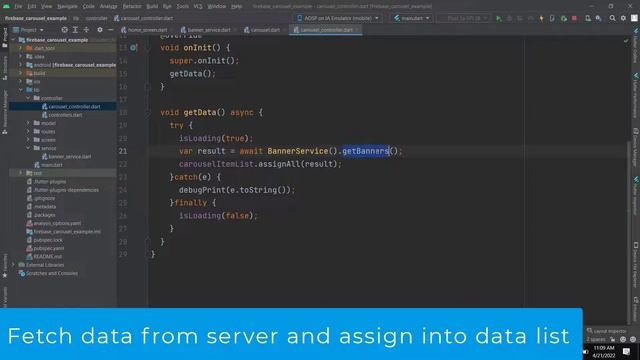Click the green Run button in toolbar
The width and height of the screenshot is (640, 360).
coord(499,18)
